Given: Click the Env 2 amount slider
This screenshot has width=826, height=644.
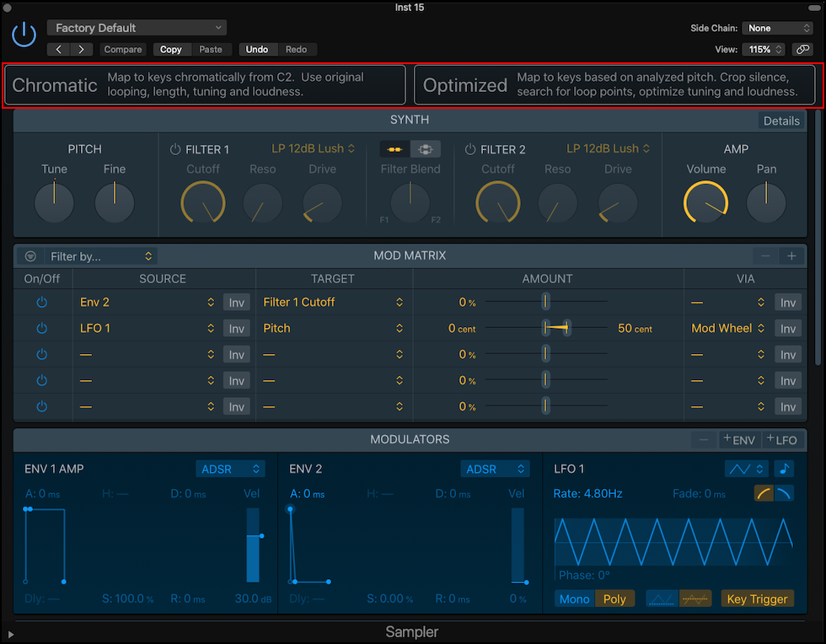Looking at the screenshot, I should [x=546, y=302].
